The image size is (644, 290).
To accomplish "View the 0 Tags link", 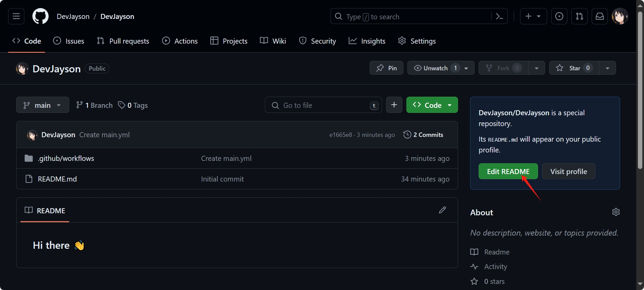I will point(133,105).
